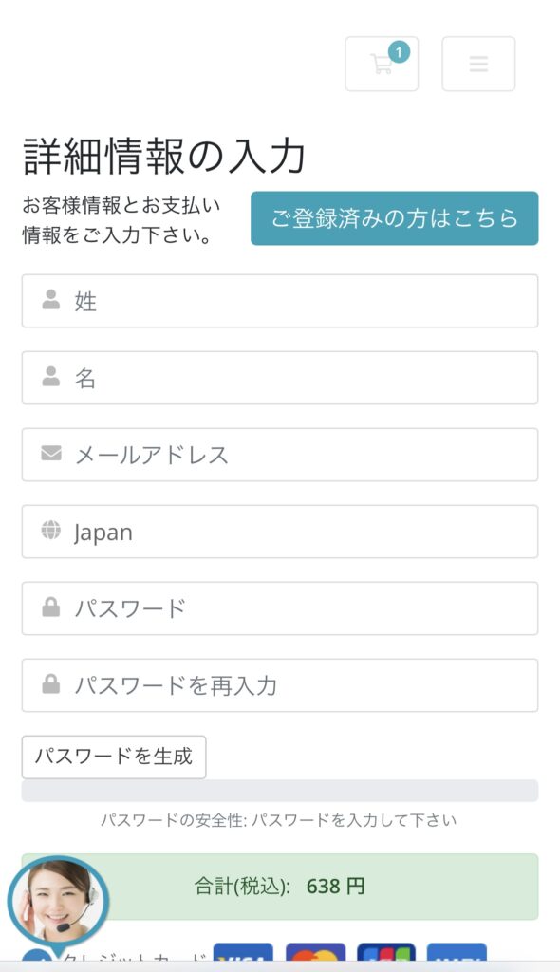Click the globe icon beside Japan
This screenshot has width=560, height=972.
[x=51, y=530]
